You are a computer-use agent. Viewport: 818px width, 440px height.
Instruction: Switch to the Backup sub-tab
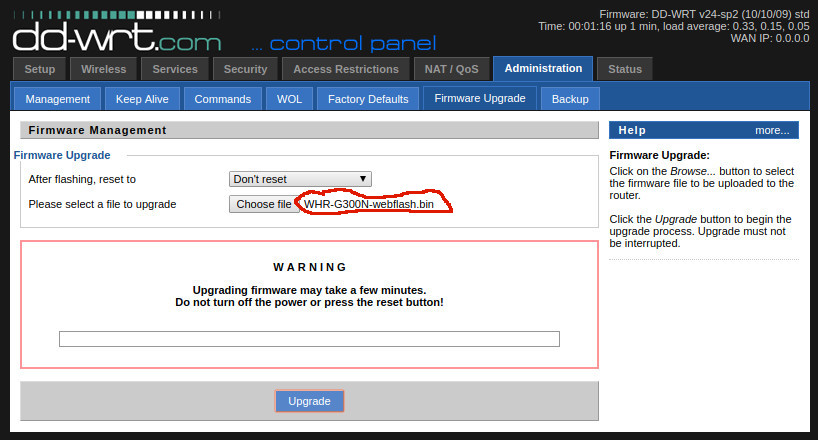coord(570,99)
